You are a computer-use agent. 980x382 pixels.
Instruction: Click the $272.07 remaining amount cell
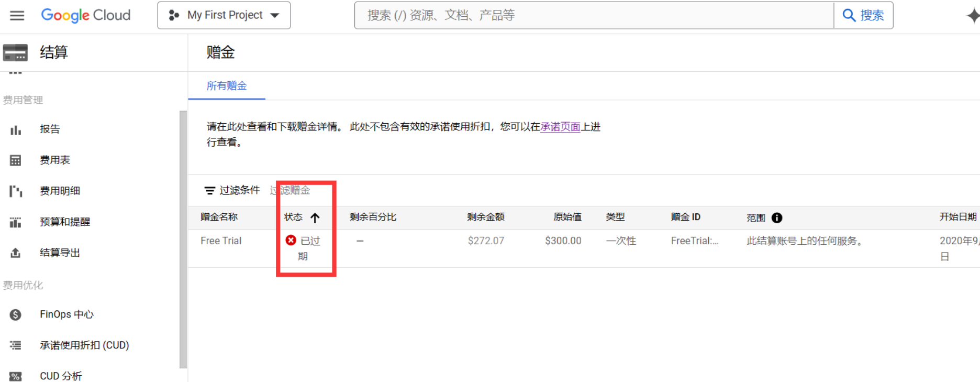pos(486,241)
